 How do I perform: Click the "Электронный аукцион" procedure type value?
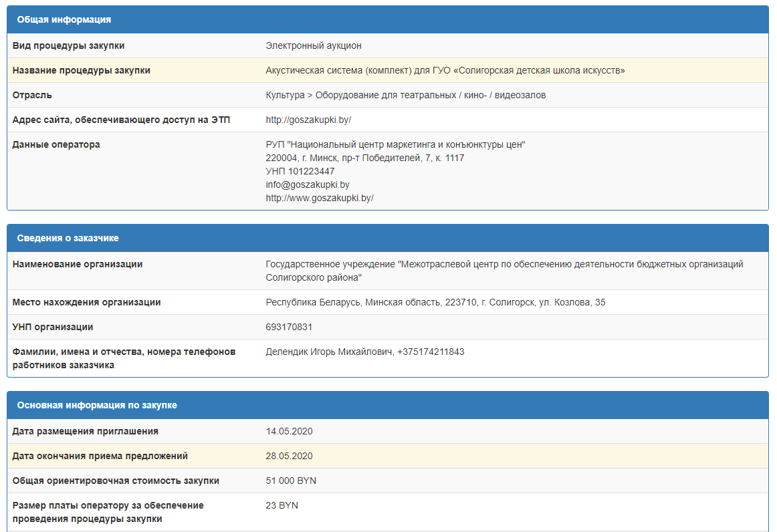point(314,45)
